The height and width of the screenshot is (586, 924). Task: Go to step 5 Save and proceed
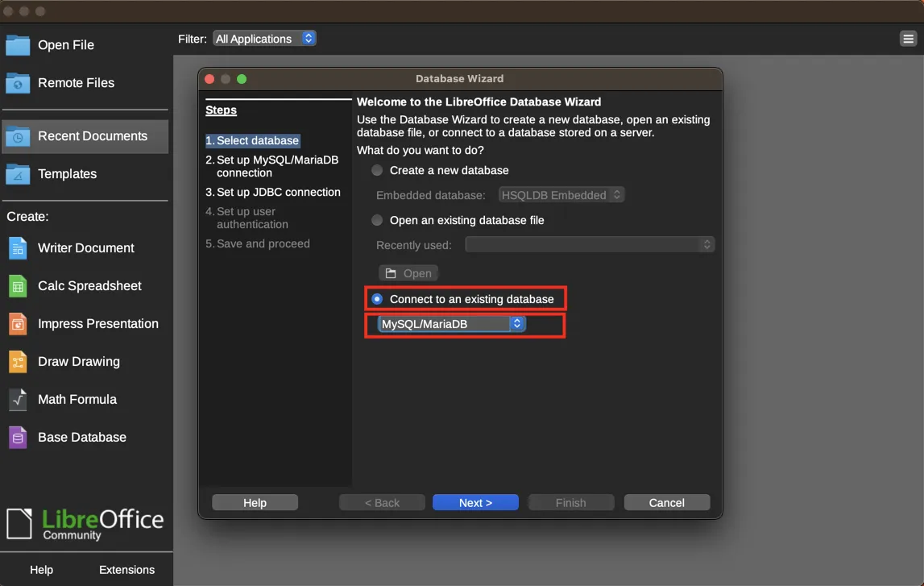click(258, 243)
